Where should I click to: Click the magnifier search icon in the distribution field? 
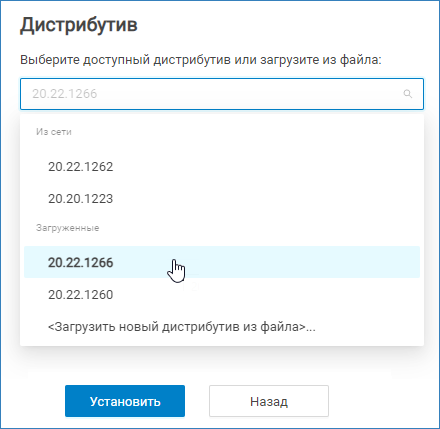pyautogui.click(x=407, y=94)
